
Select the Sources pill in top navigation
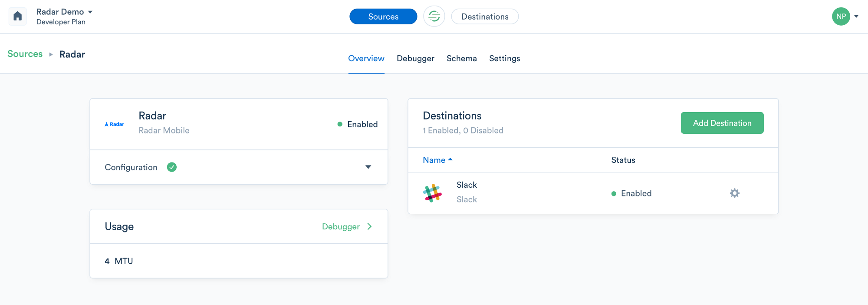383,17
